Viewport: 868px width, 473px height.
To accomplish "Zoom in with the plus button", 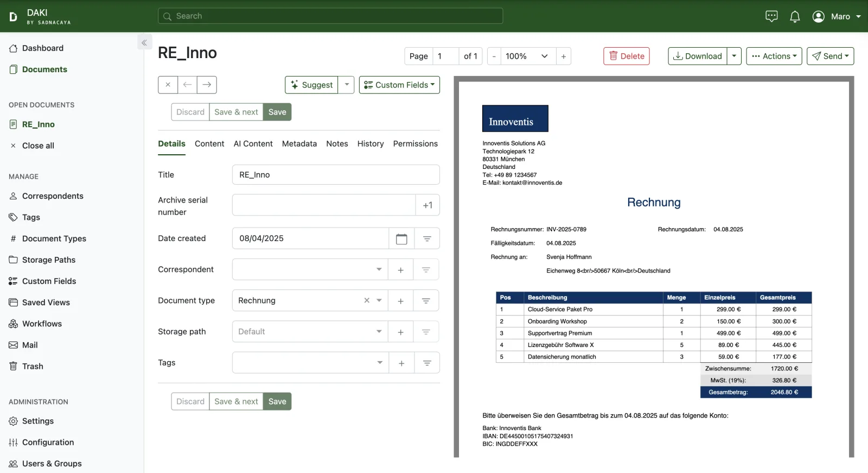I will (x=564, y=56).
